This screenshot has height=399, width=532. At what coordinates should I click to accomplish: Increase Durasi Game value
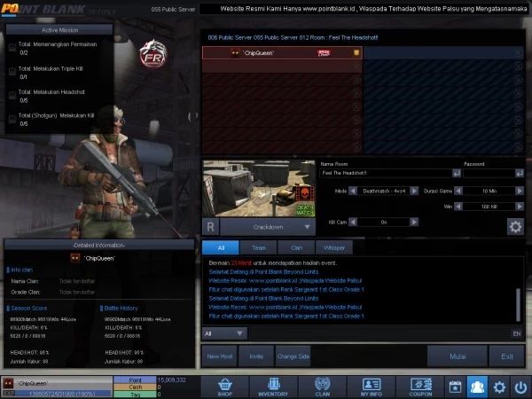coord(520,191)
